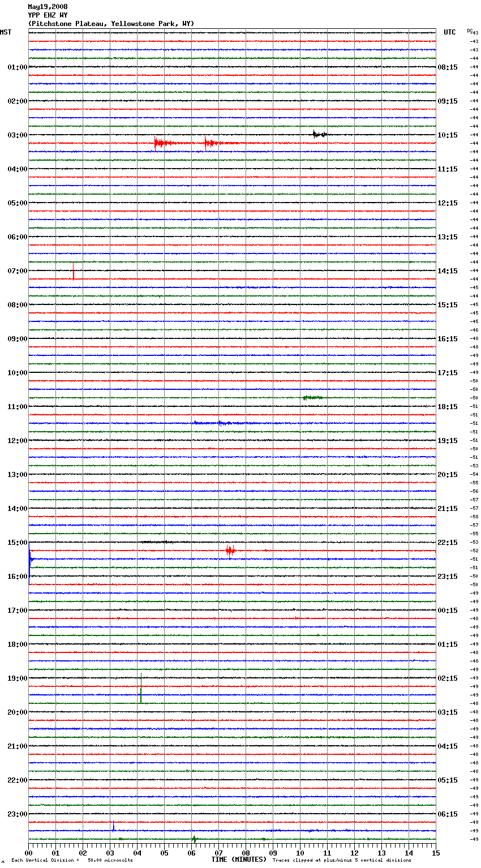Click the 12:00 MST time label
Image resolution: width=481 pixels, height=868 pixels.
pos(18,441)
